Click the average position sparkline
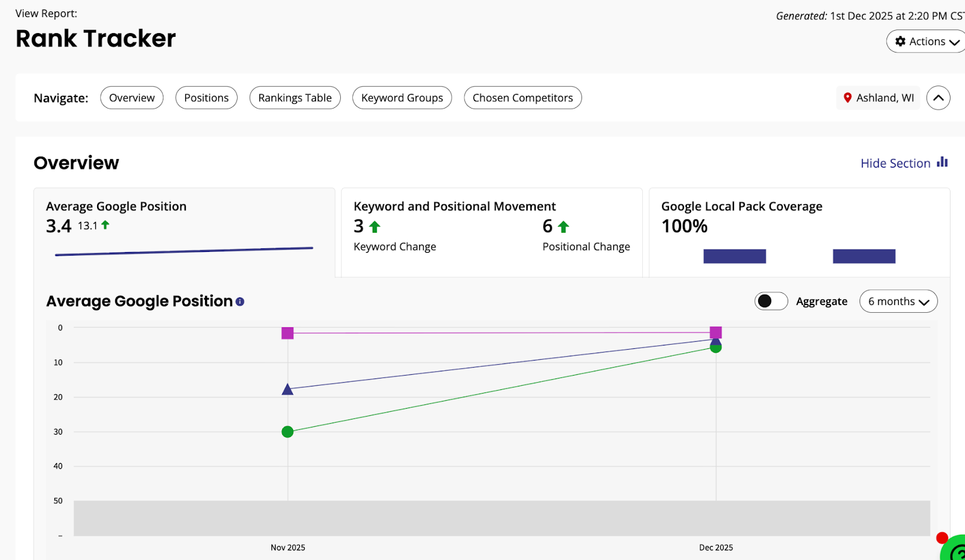Image resolution: width=965 pixels, height=560 pixels. pyautogui.click(x=184, y=251)
